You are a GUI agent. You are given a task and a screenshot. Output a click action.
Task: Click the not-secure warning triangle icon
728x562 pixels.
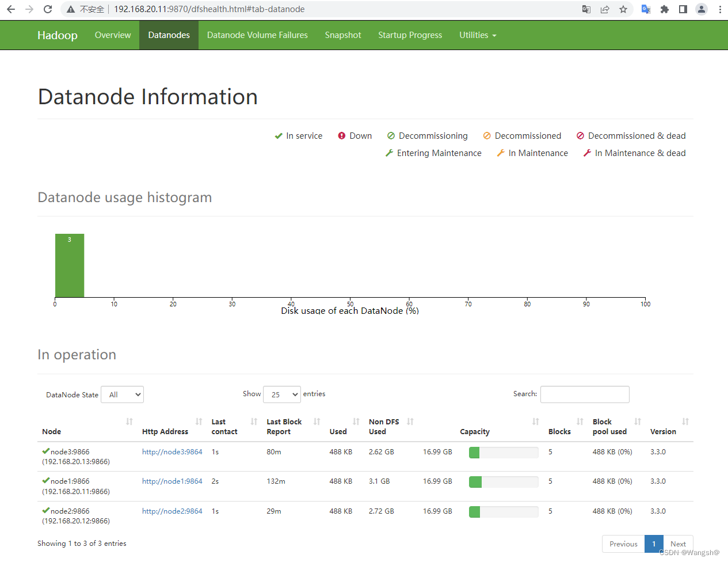pyautogui.click(x=70, y=9)
